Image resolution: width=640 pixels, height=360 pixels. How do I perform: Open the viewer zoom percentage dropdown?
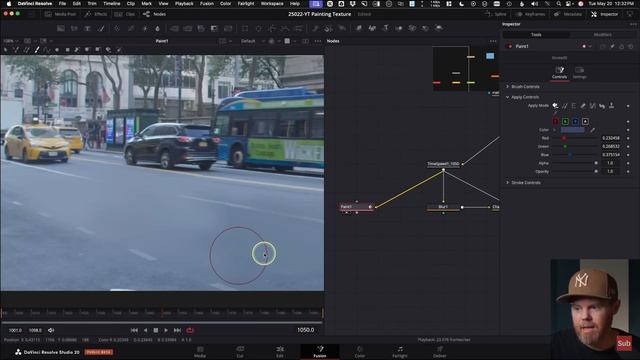(x=11, y=41)
